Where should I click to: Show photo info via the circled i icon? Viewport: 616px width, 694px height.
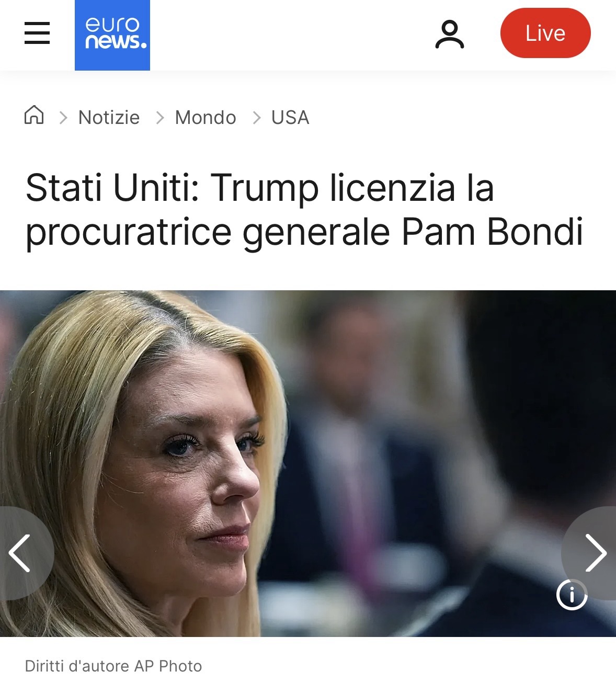(x=572, y=595)
